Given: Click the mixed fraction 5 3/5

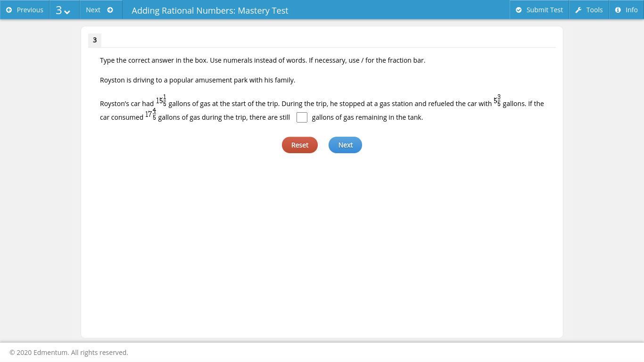Looking at the screenshot, I should [497, 100].
